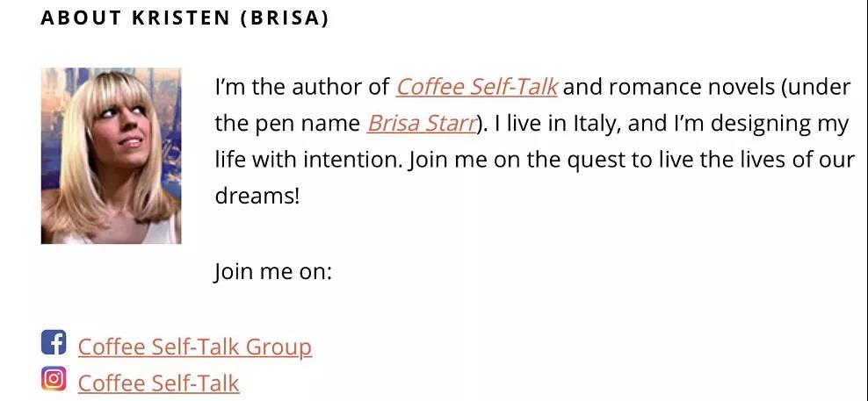Visit the Brisa Starr pen name link
Image resolution: width=868 pixels, height=401 pixels.
[x=422, y=124]
